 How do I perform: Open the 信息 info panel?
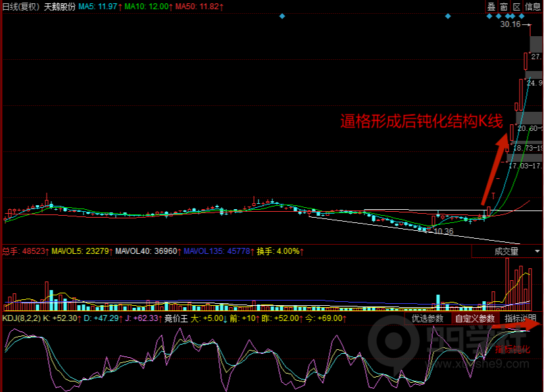tap(533, 7)
